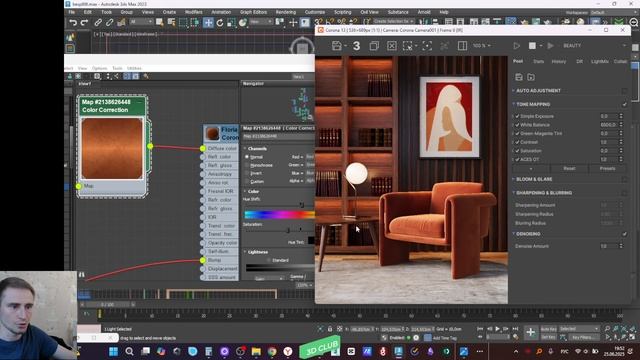This screenshot has width=640, height=360.
Task: Collapse the Tone Mapping section
Action: click(x=513, y=104)
